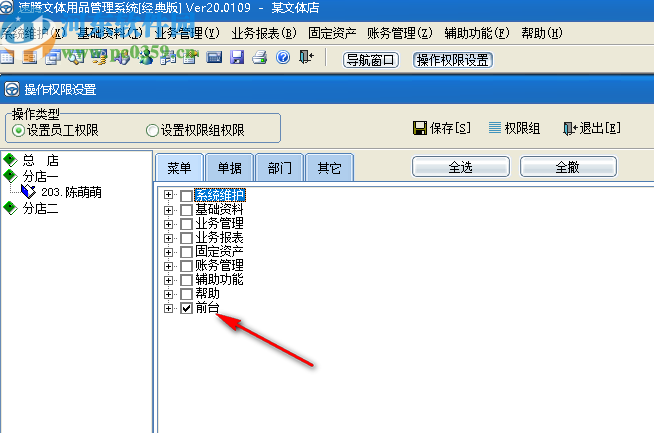Check the 辅助功能 permission checkbox
The image size is (654, 433).
pos(186,280)
